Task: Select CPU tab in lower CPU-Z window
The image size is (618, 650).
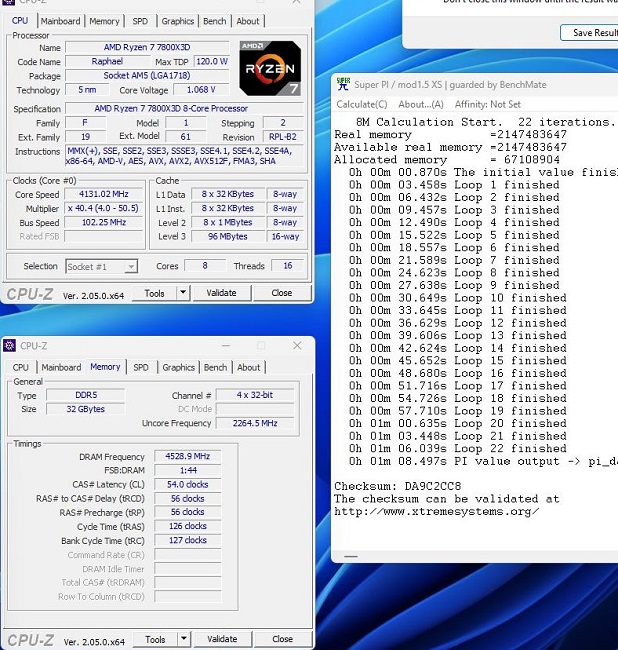Action: tap(21, 367)
